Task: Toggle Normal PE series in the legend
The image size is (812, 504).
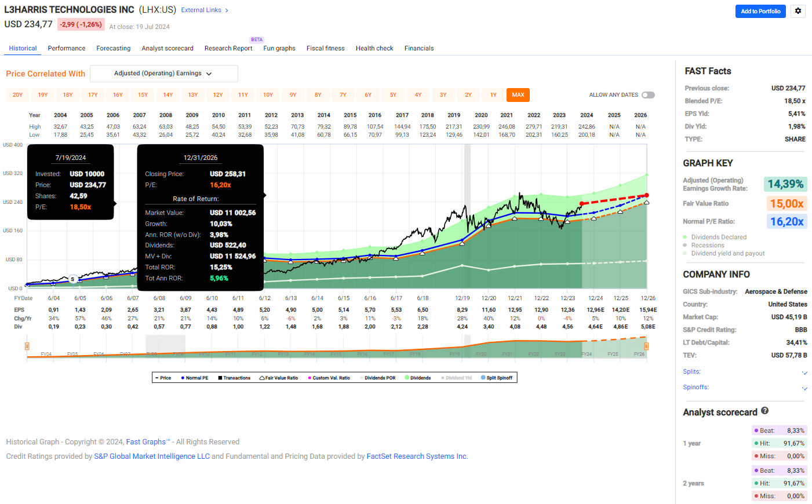Action: click(x=195, y=378)
